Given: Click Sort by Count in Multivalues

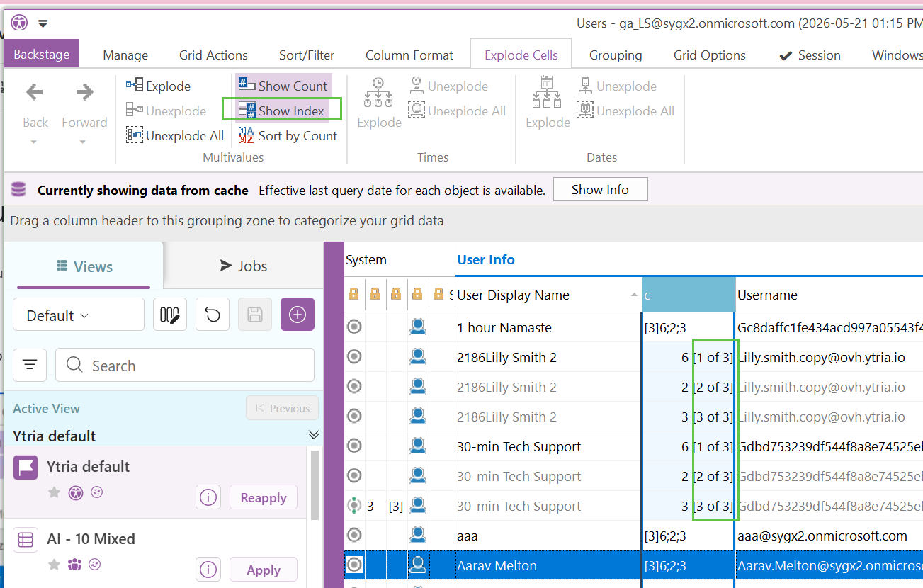Looking at the screenshot, I should (288, 135).
